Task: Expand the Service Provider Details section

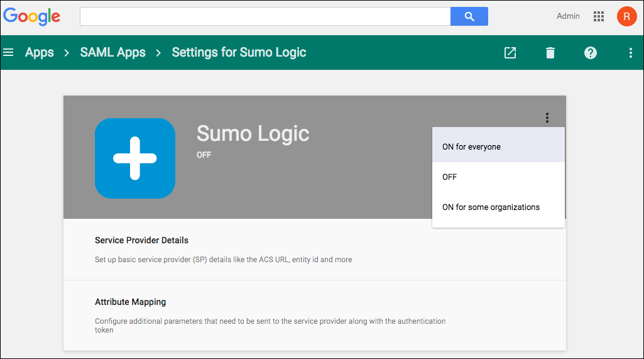Action: (141, 240)
